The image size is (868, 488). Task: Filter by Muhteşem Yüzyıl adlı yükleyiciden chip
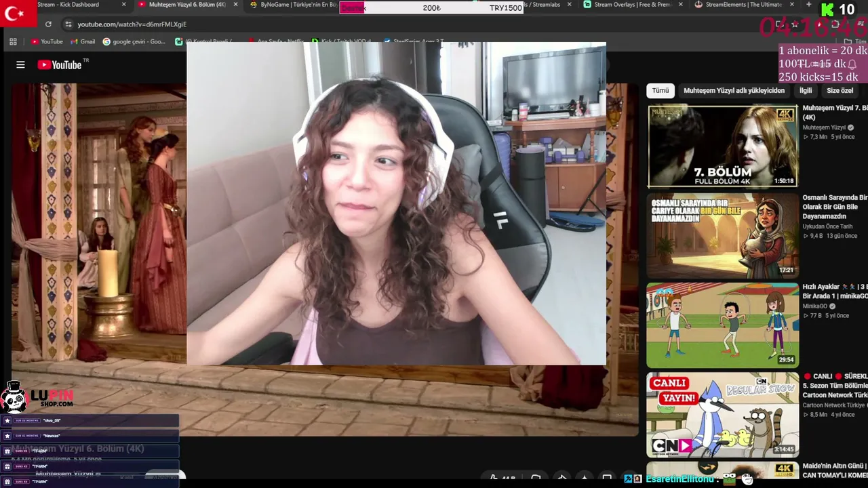[734, 90]
